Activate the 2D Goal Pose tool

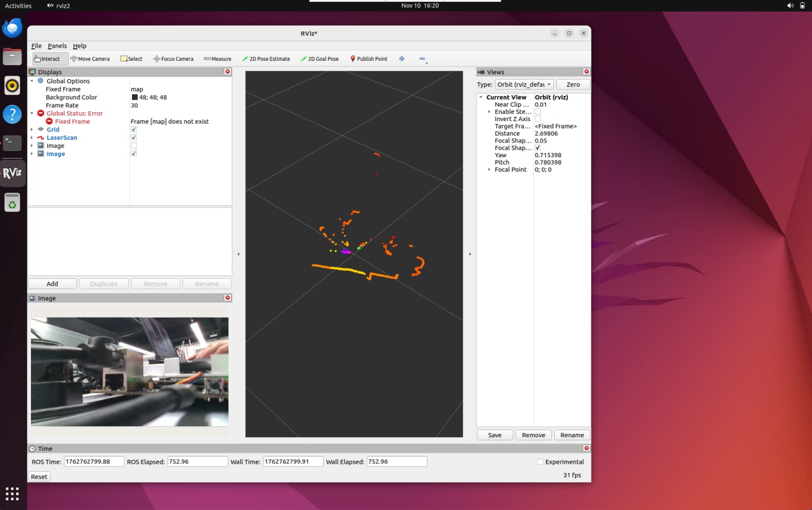320,59
